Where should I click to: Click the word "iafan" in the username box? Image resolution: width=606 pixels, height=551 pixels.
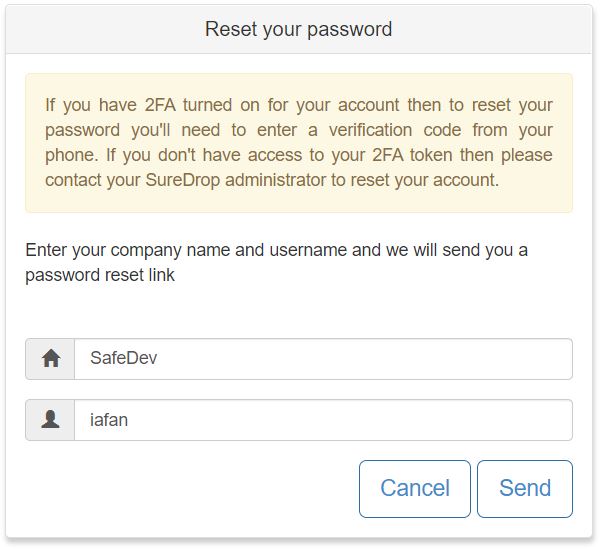click(x=109, y=421)
